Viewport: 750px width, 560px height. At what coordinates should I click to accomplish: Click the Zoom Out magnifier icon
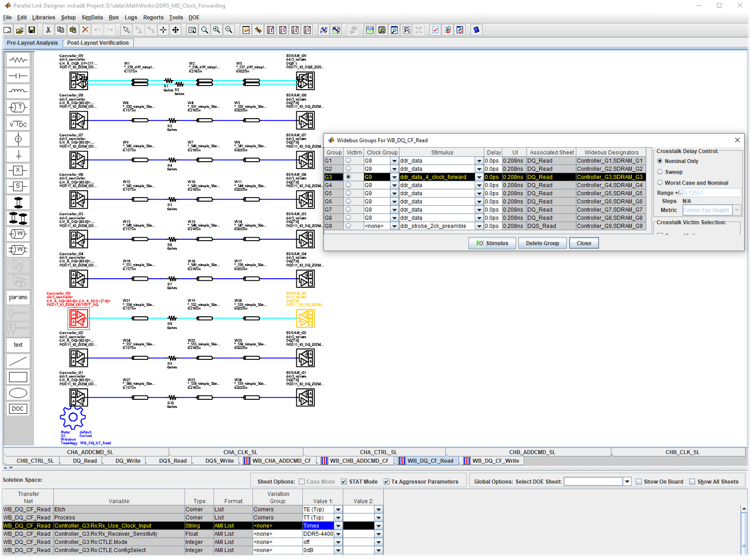click(x=229, y=30)
